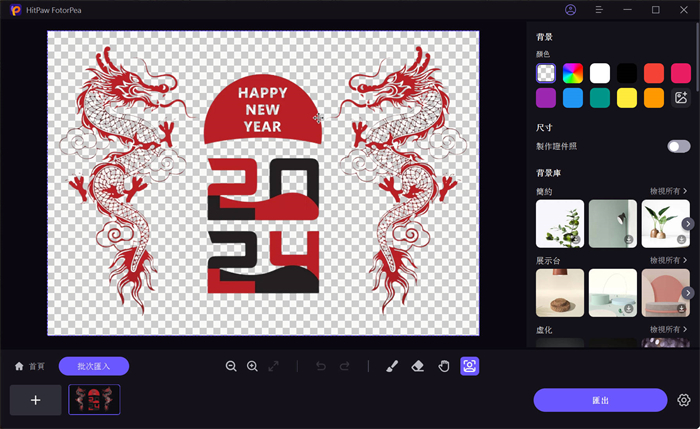Show next 展示台 backgrounds with arrow

pyautogui.click(x=688, y=293)
